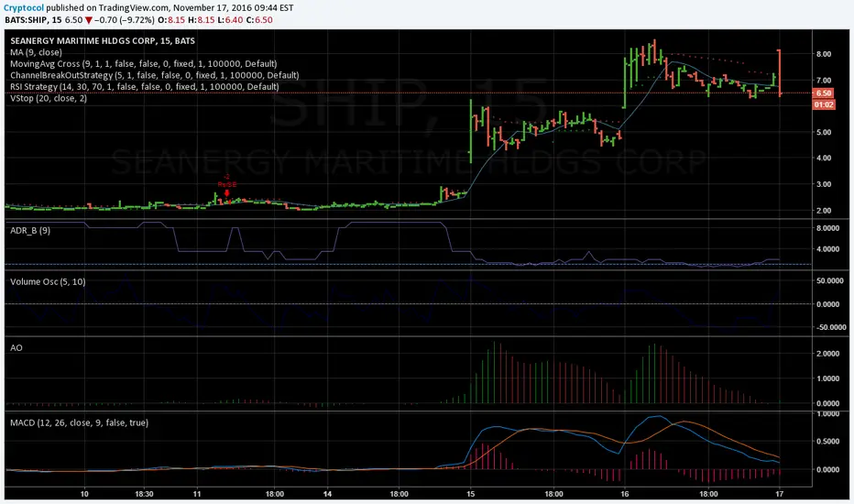Click the 0.5000 MACD scale label
This screenshot has width=854, height=504.
(x=829, y=442)
